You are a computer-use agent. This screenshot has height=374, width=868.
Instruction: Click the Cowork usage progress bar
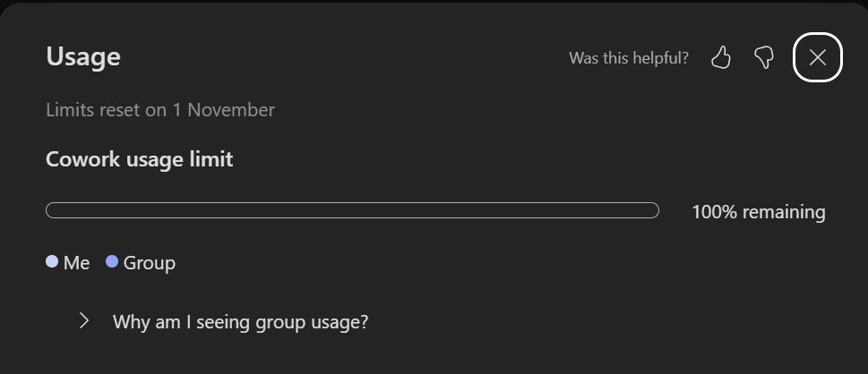point(352,210)
